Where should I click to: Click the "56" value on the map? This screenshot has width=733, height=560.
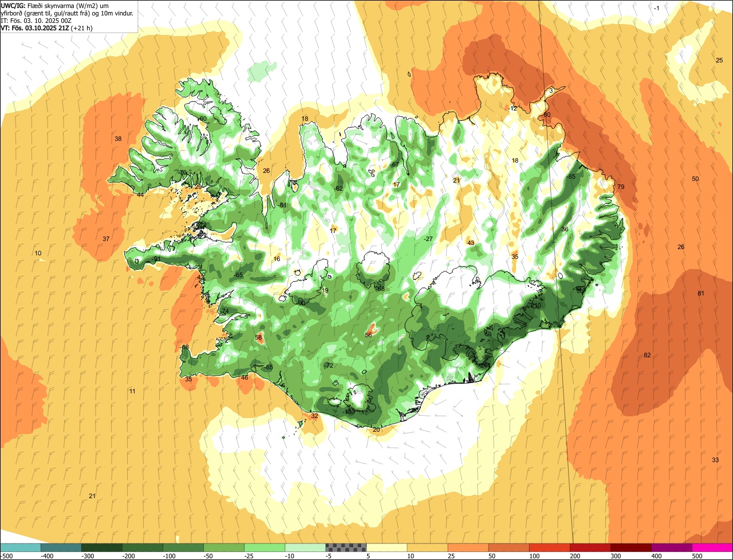tap(368, 335)
